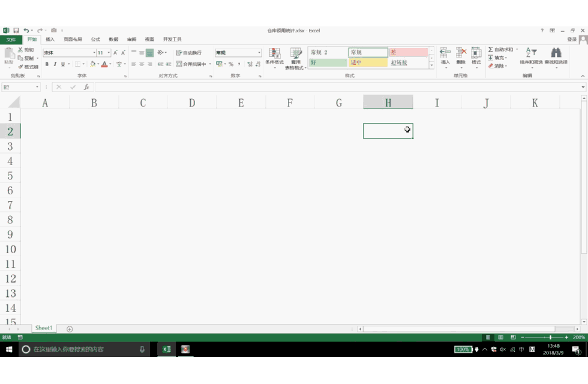Click the text orientation icon
This screenshot has height=384, width=588.
pyautogui.click(x=161, y=53)
